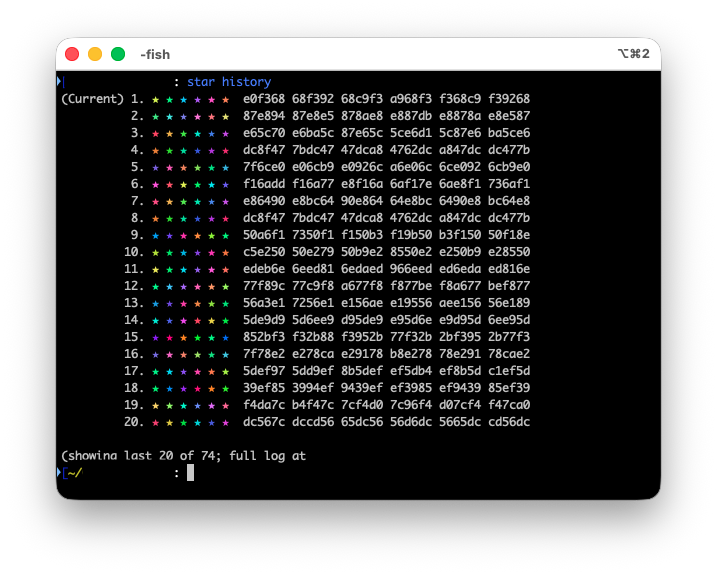
Task: Click the purple star in row 1
Action: [x=198, y=99]
